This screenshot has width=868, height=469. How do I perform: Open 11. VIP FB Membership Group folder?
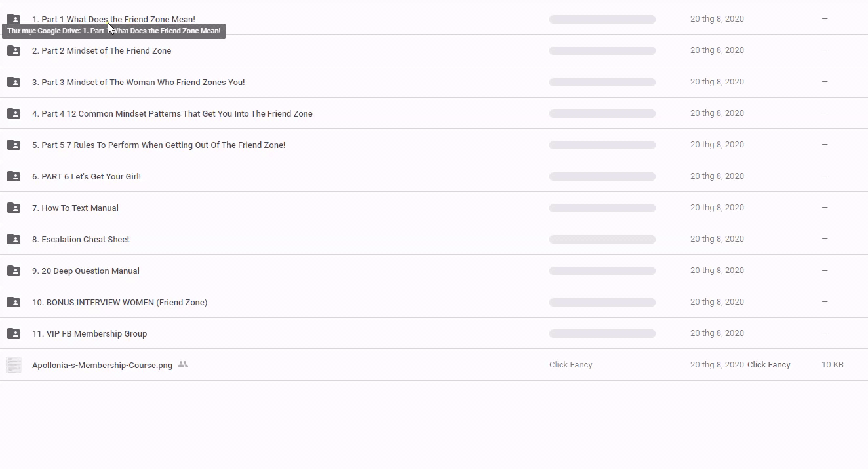point(89,333)
